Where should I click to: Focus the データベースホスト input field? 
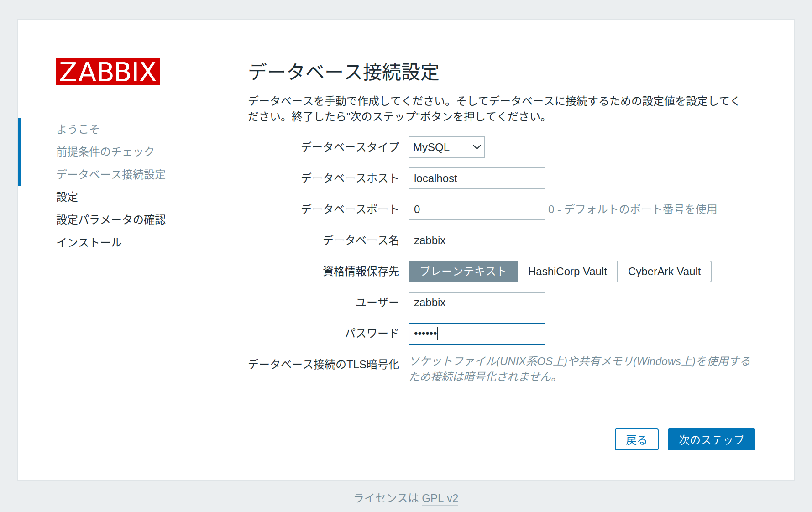click(x=476, y=178)
